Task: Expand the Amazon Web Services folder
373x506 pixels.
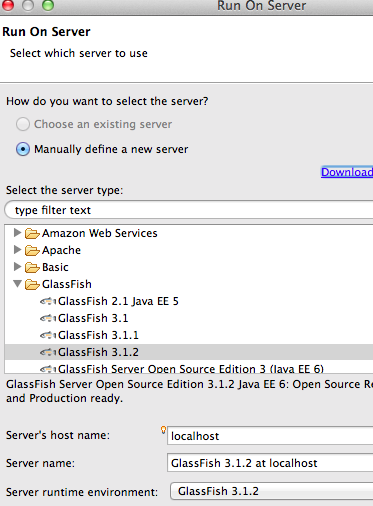Action: pos(17,233)
